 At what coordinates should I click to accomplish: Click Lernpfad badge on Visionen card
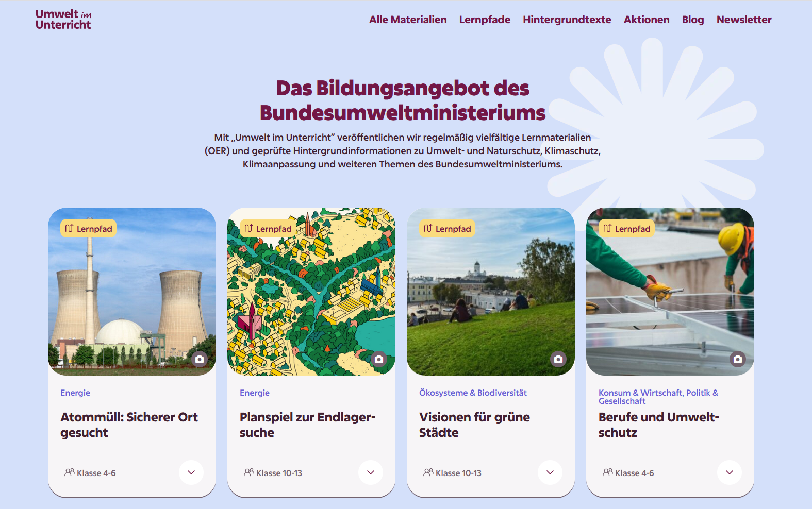point(448,229)
